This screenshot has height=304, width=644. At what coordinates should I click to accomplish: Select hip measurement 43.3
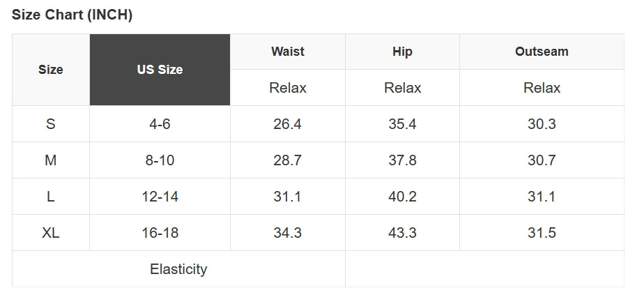click(x=402, y=233)
